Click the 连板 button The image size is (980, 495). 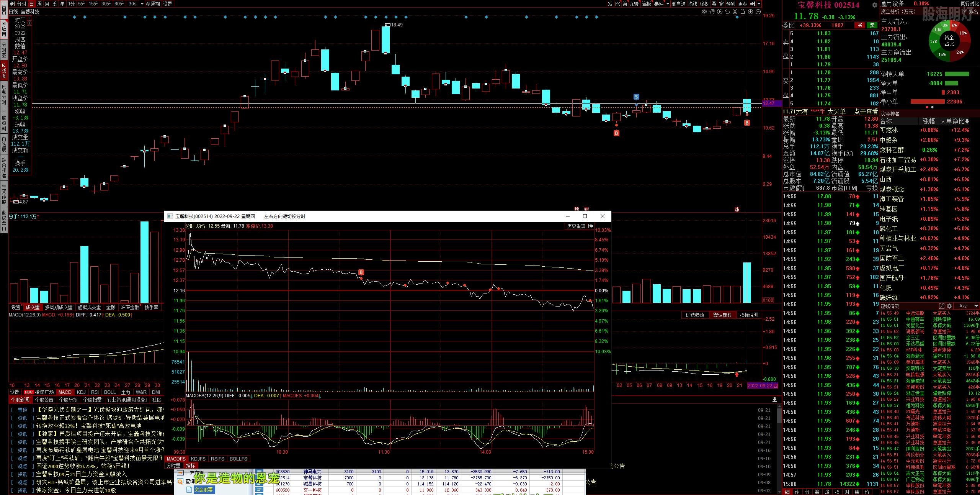(x=647, y=4)
